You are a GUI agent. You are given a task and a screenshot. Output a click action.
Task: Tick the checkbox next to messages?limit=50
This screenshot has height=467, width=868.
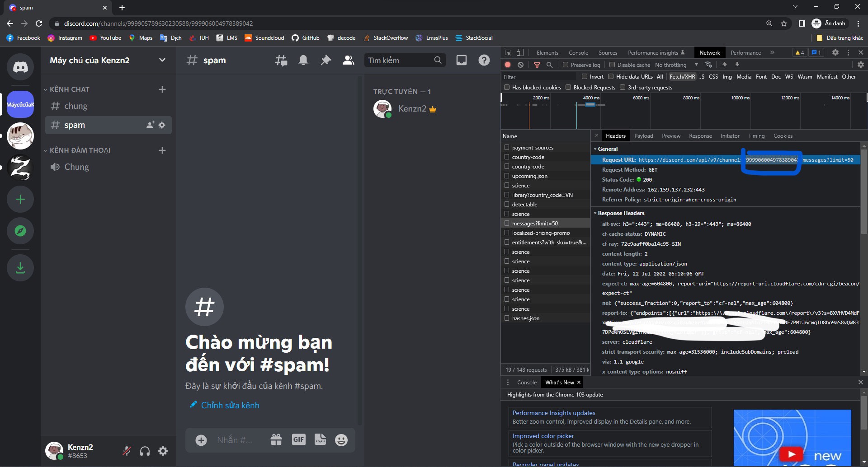(x=507, y=223)
